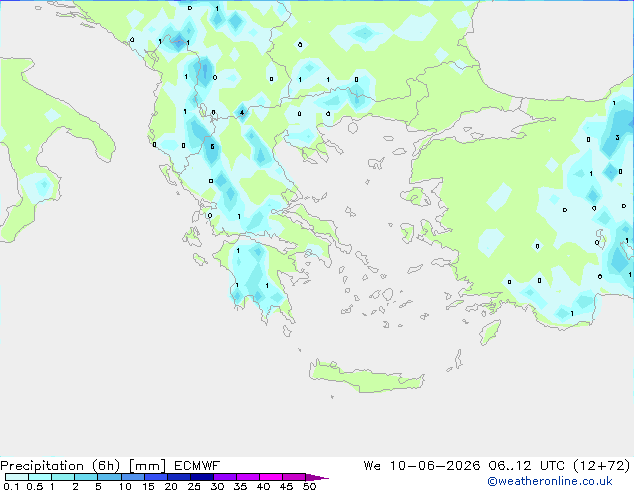Select the 35–40 mm violet legend segment

248,477
